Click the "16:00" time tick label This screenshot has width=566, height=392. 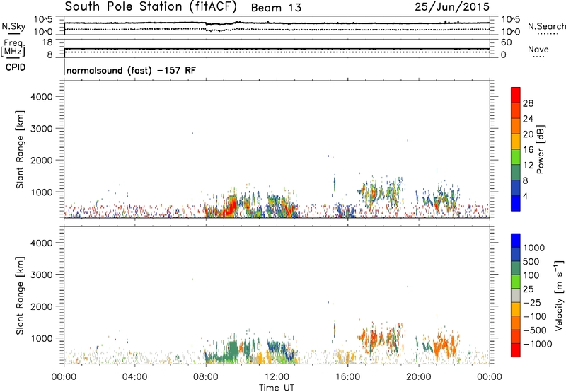pos(347,377)
